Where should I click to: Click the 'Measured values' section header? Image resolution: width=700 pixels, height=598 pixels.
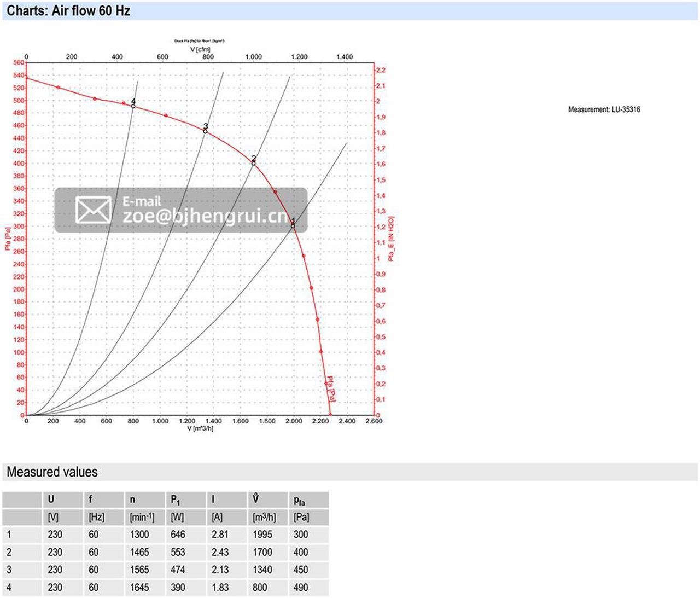pyautogui.click(x=52, y=472)
